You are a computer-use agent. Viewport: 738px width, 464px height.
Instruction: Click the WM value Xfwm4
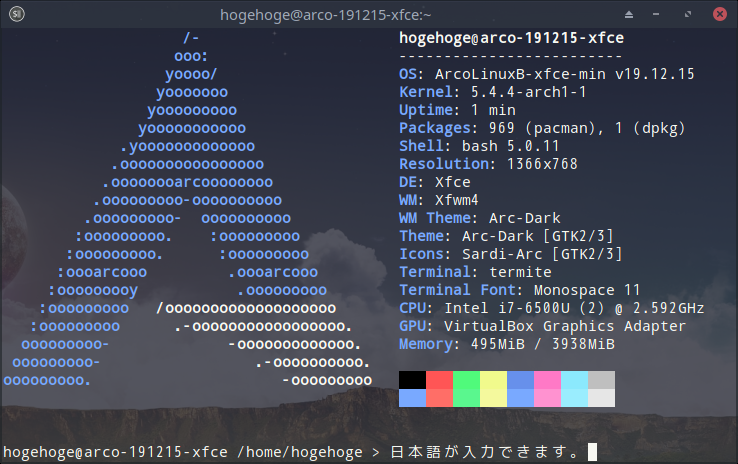tap(457, 200)
